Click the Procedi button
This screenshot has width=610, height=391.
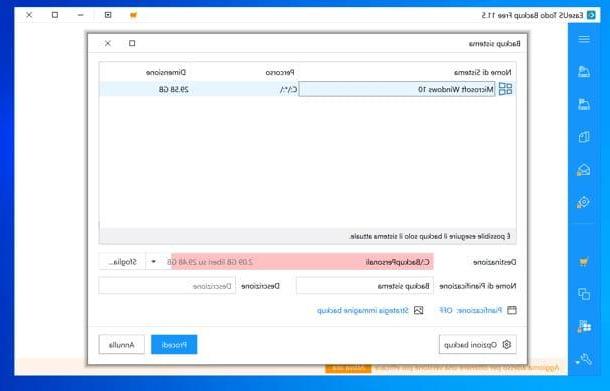174,345
